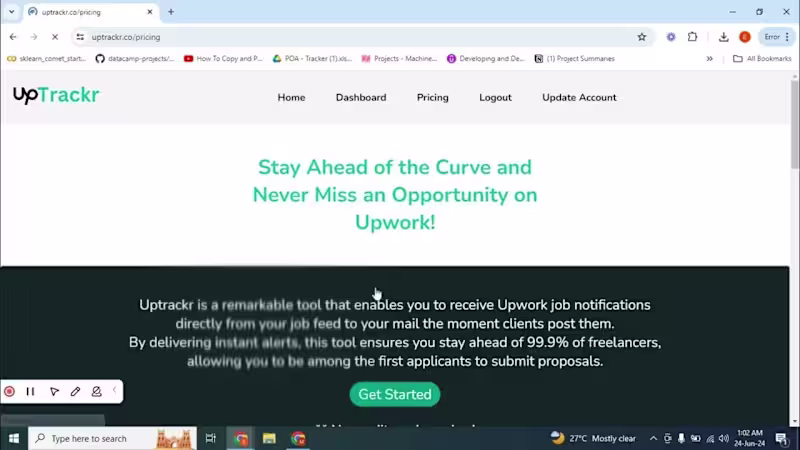Open network tray icon
The image size is (800, 450).
[x=710, y=438]
